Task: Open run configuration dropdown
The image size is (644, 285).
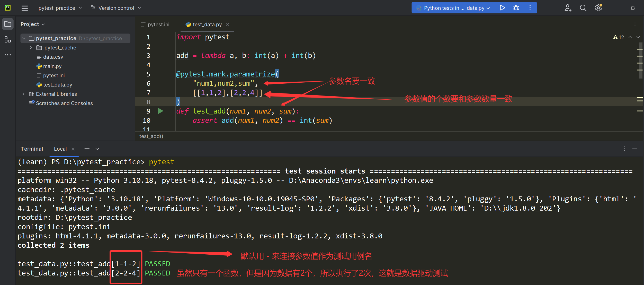Action: coord(454,8)
